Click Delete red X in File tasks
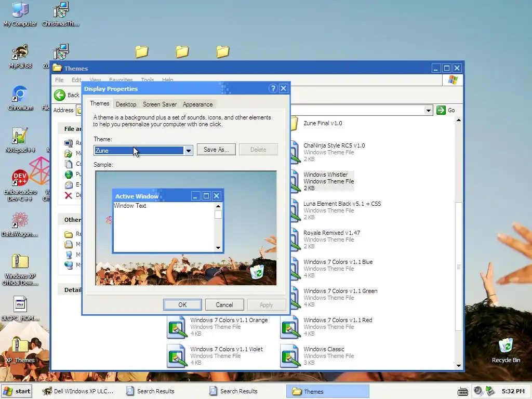Screen dimensions: 532x399 (69, 195)
